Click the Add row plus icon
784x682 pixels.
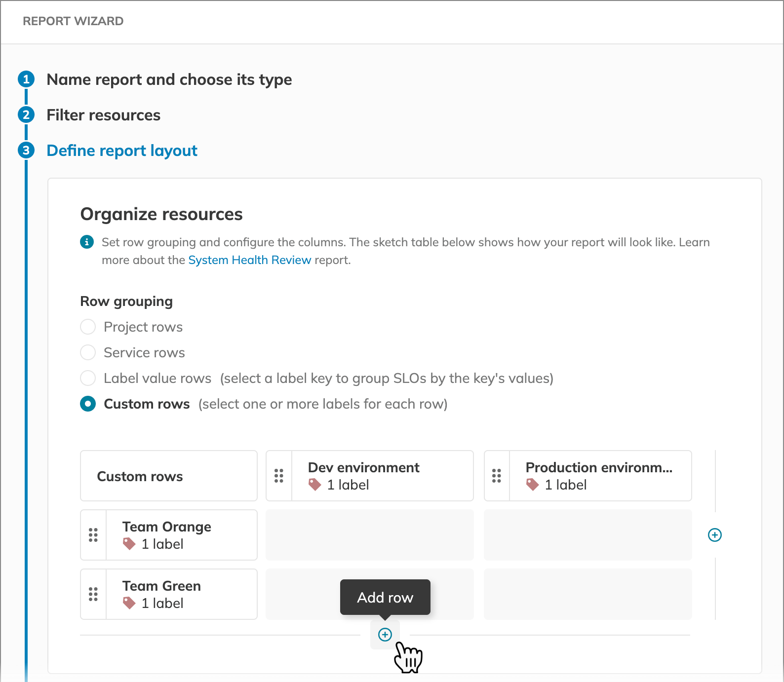(x=385, y=634)
